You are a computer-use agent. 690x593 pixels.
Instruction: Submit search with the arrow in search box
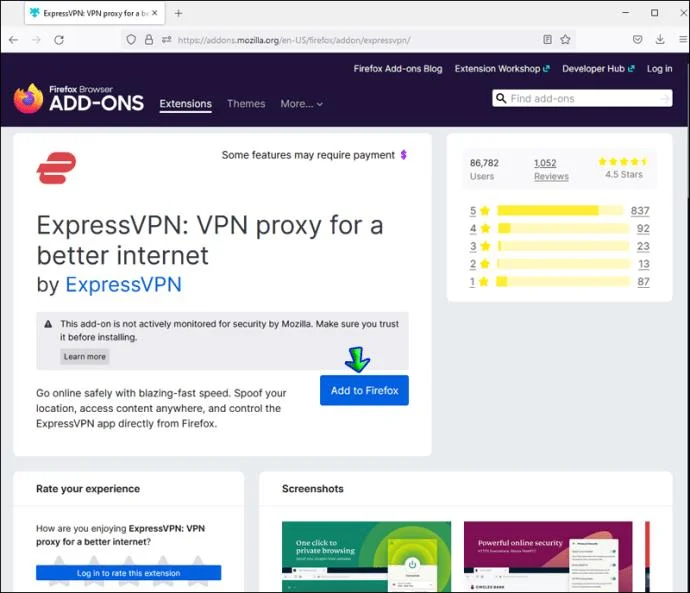[665, 99]
